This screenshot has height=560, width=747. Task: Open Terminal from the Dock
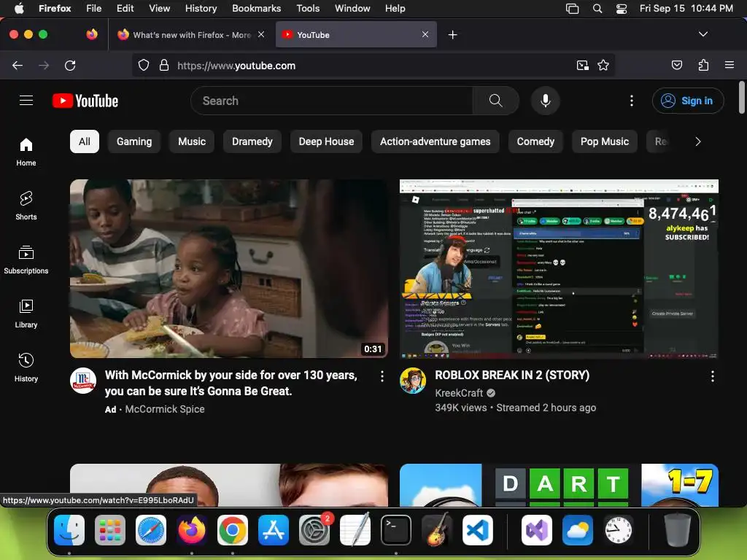tap(396, 530)
